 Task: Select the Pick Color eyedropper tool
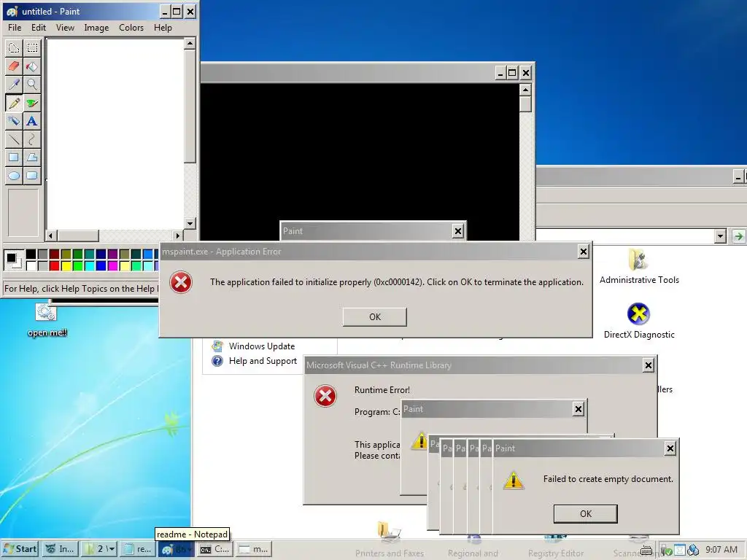(x=14, y=85)
